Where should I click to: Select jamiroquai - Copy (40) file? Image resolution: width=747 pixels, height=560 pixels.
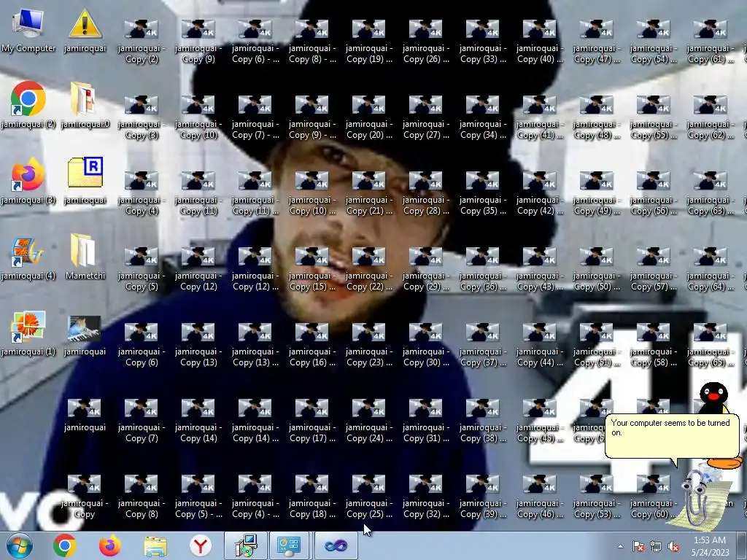(x=539, y=41)
